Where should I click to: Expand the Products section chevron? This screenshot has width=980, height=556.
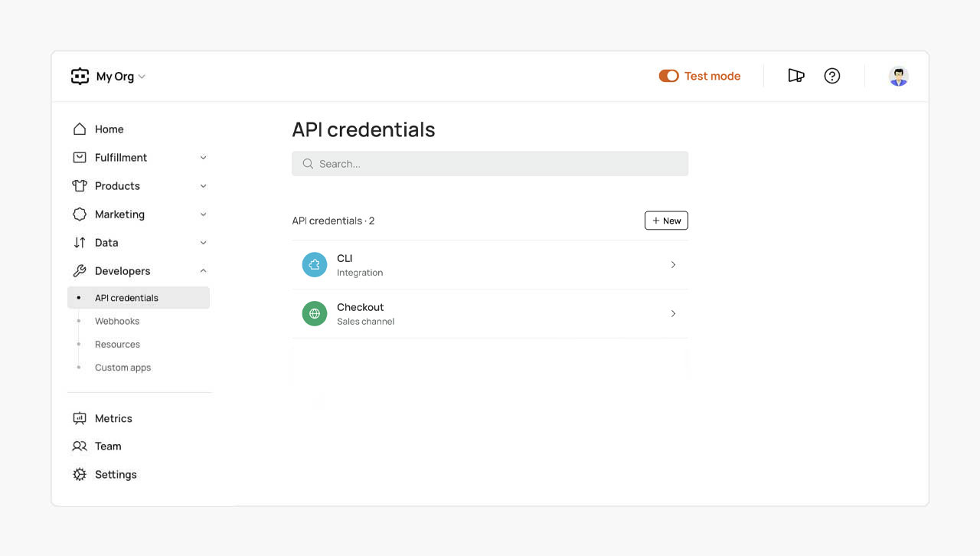point(203,186)
